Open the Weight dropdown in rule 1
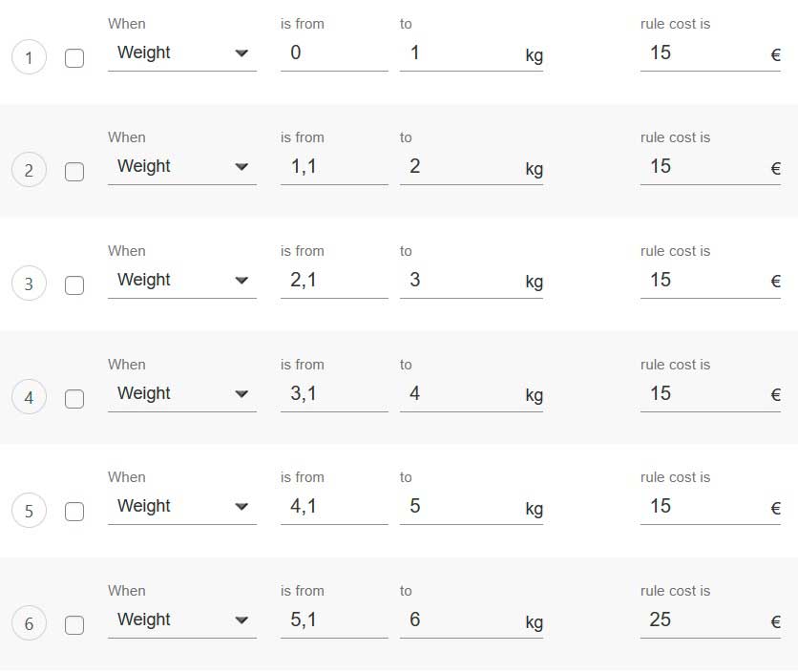The image size is (798, 672). [181, 53]
